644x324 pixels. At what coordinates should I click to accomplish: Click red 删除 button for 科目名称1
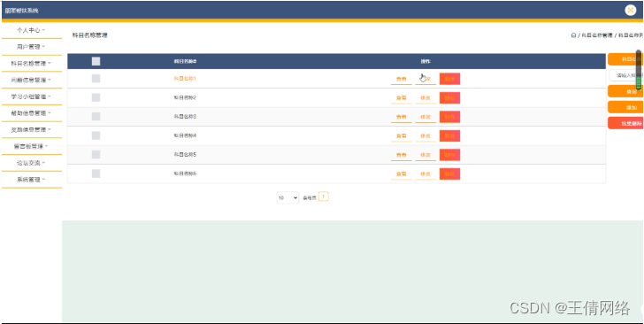click(449, 79)
